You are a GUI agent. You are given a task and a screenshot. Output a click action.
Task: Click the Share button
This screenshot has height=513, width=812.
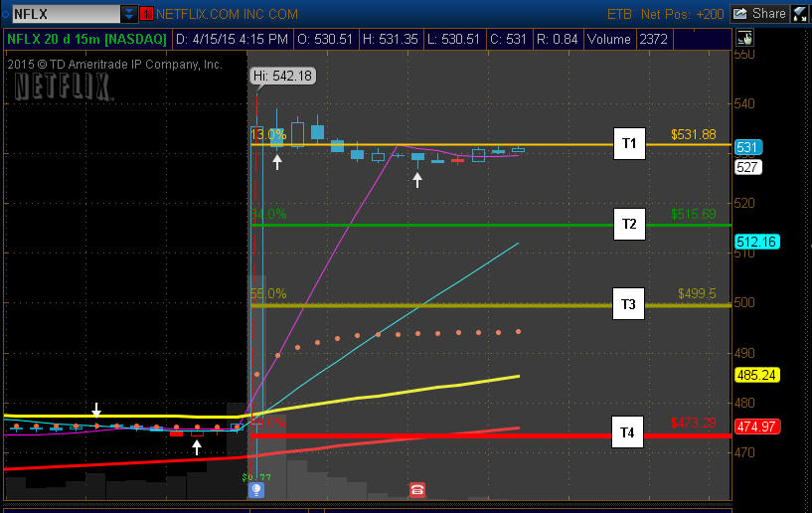760,14
